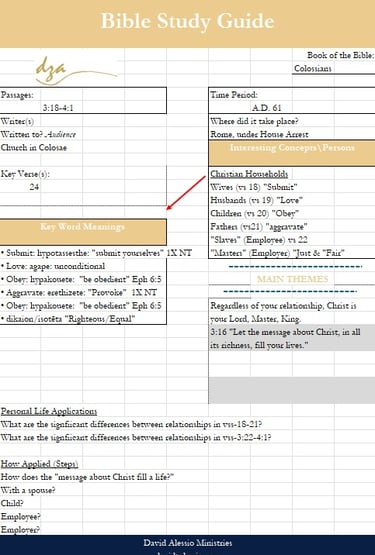The image size is (375, 555).
Task: Click the key verse value 24
Action: coord(34,187)
